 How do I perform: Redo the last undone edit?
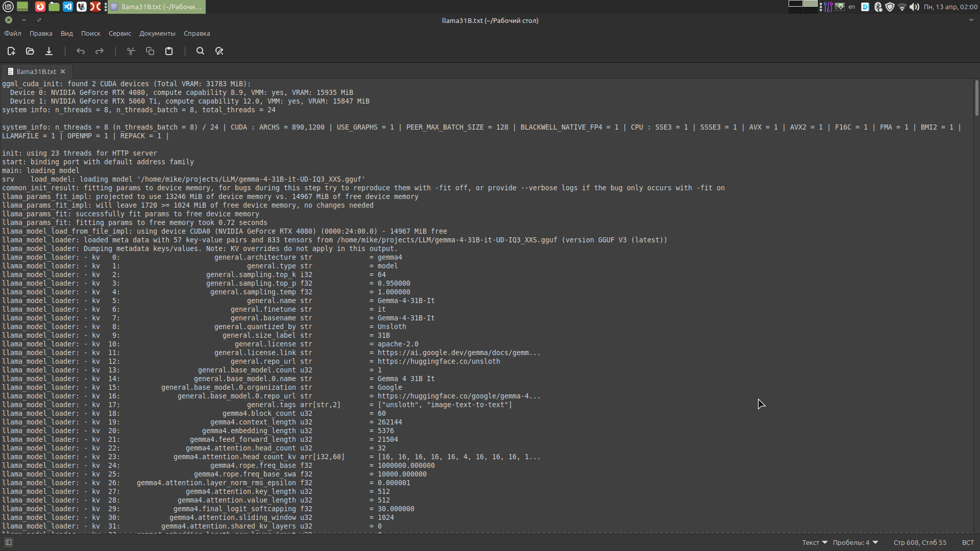99,51
